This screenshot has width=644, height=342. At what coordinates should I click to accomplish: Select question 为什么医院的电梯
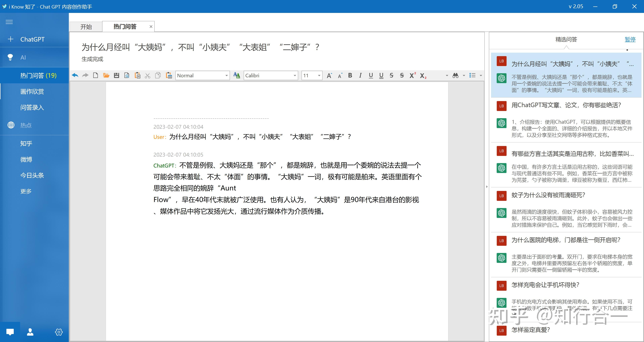coord(566,240)
